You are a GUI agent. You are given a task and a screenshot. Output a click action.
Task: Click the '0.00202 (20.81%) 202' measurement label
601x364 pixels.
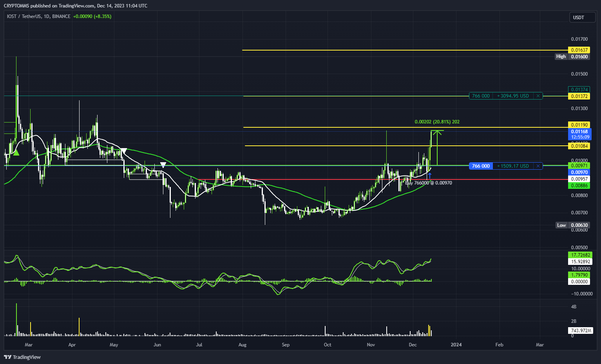437,122
